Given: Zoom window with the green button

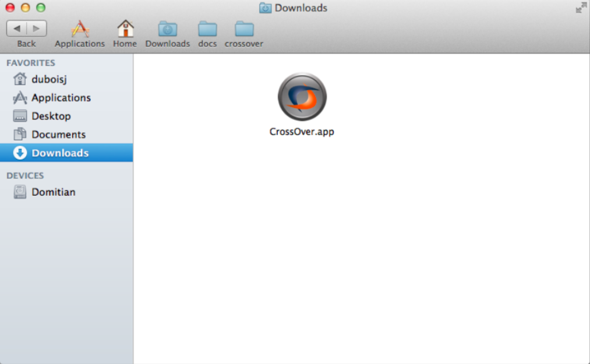Looking at the screenshot, I should coord(41,8).
